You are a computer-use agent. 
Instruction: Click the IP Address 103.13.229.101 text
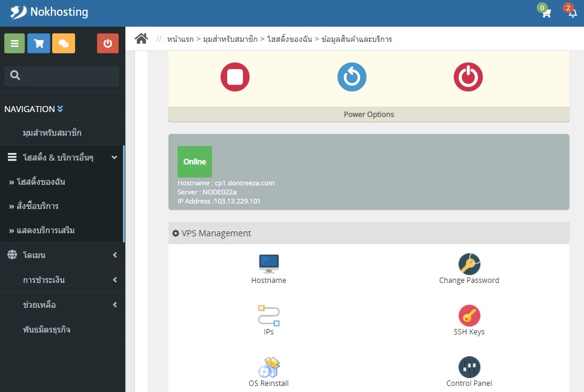pos(219,201)
